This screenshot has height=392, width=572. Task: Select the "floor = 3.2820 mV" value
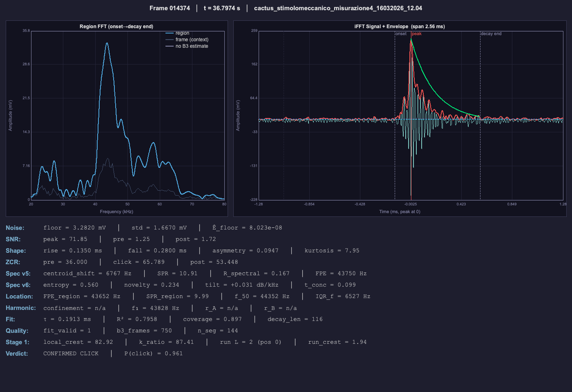click(75, 228)
